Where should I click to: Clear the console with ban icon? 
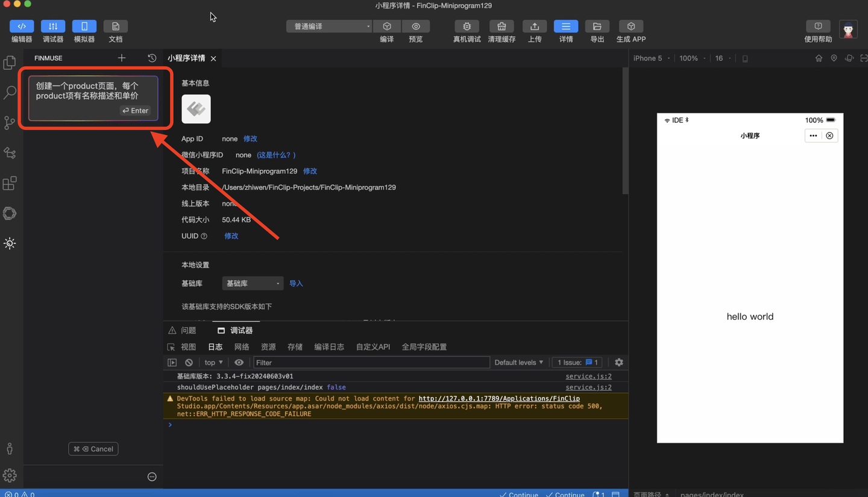pos(189,362)
